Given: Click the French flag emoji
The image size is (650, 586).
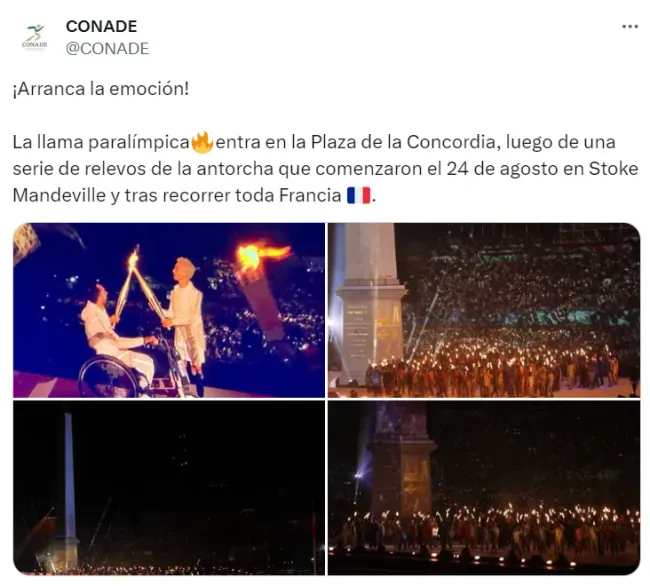Looking at the screenshot, I should point(359,195).
